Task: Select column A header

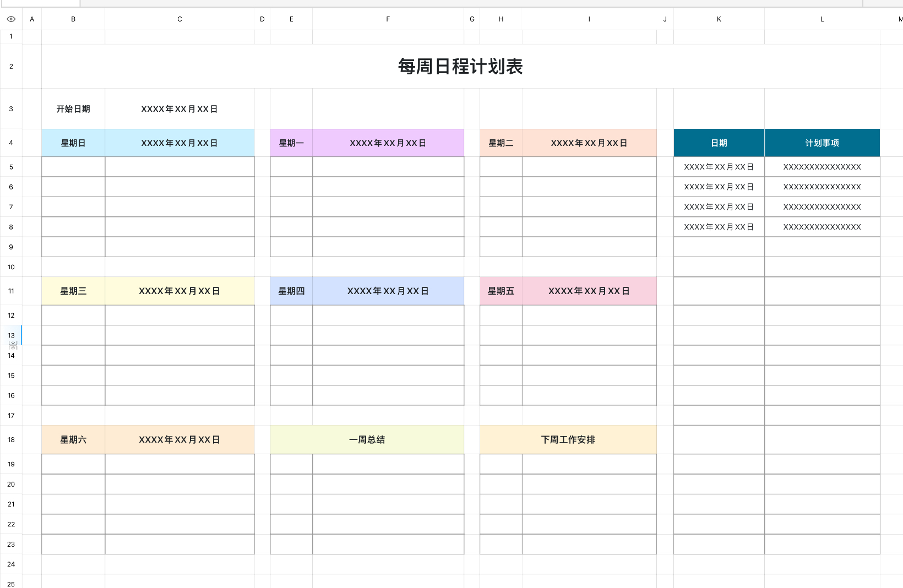Action: (32, 19)
